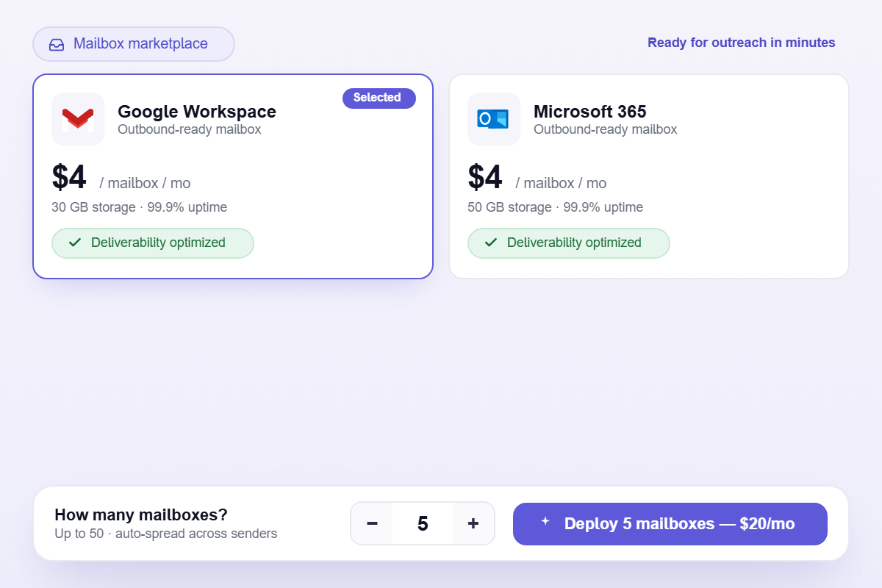Click '30 GB storage · 99.9% uptime' text
This screenshot has height=588, width=882.
tap(140, 207)
